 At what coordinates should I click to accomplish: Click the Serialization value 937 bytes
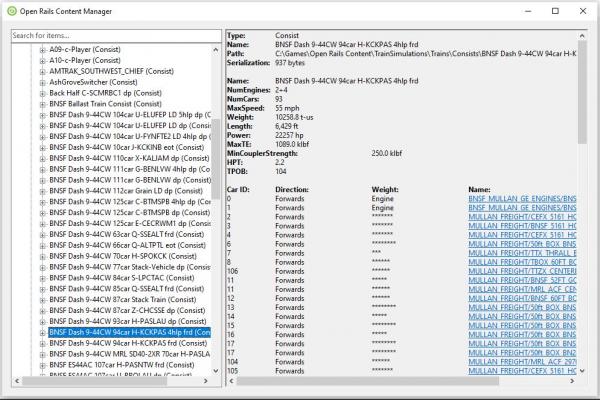(x=290, y=63)
